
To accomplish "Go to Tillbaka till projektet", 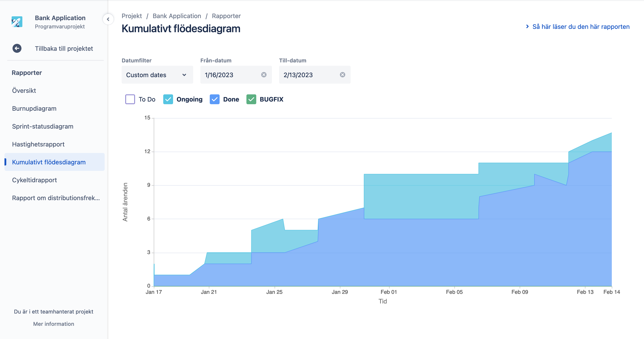I will [64, 49].
